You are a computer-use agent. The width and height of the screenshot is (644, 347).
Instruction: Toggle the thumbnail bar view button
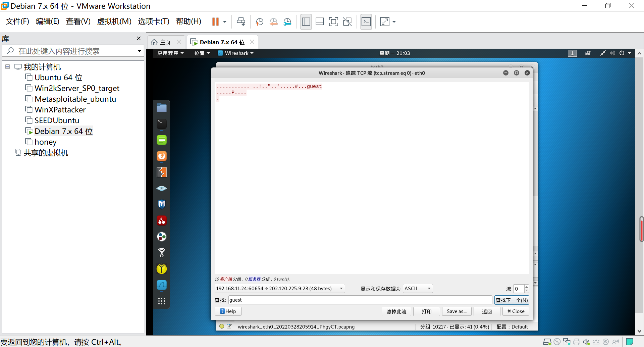pos(320,22)
